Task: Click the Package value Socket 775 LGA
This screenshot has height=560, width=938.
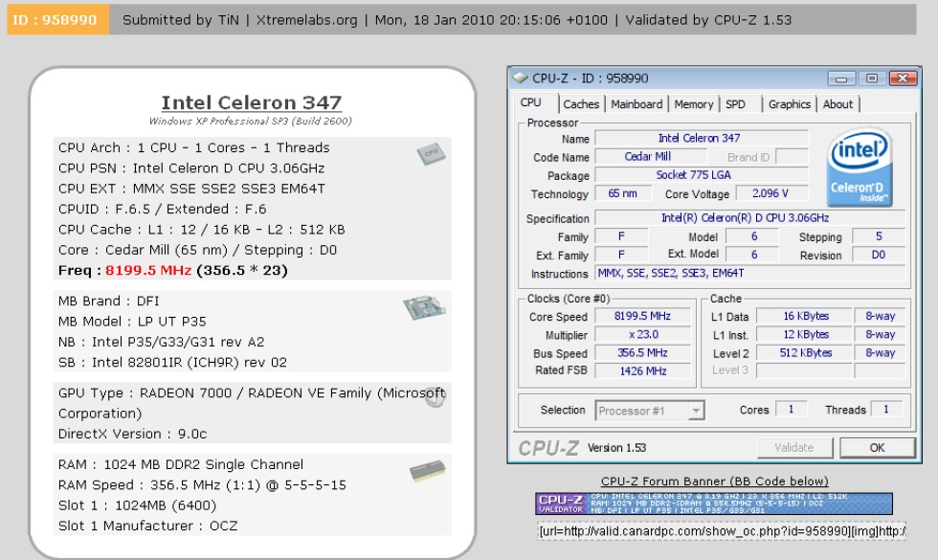Action: (701, 175)
